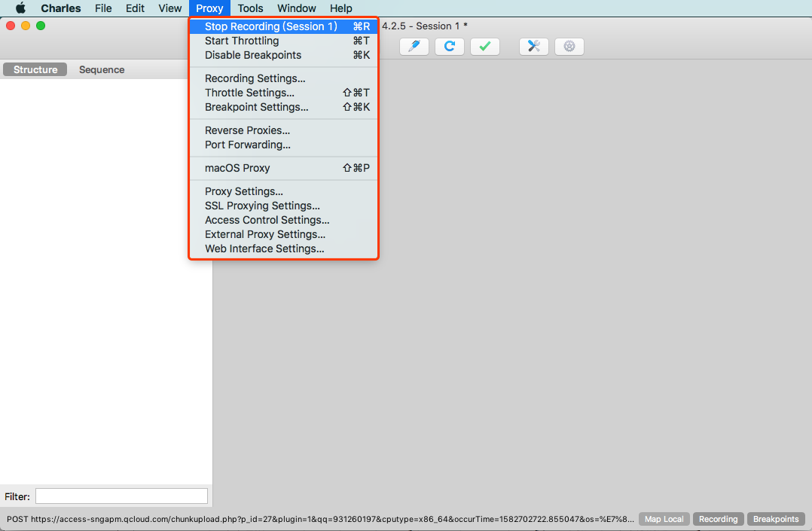This screenshot has height=531, width=812.
Task: Open Proxy Settings… from menu
Action: (283, 191)
